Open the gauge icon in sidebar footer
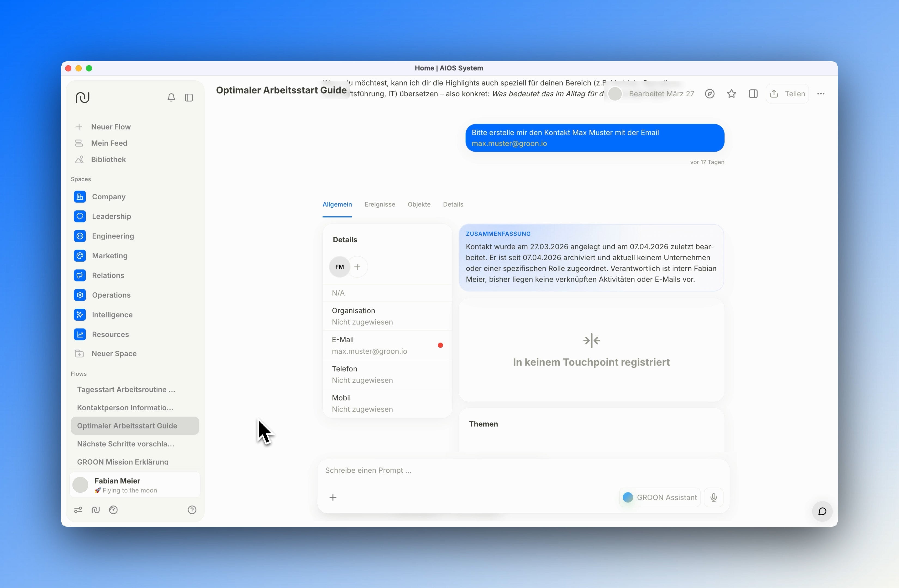Image resolution: width=899 pixels, height=588 pixels. [113, 510]
